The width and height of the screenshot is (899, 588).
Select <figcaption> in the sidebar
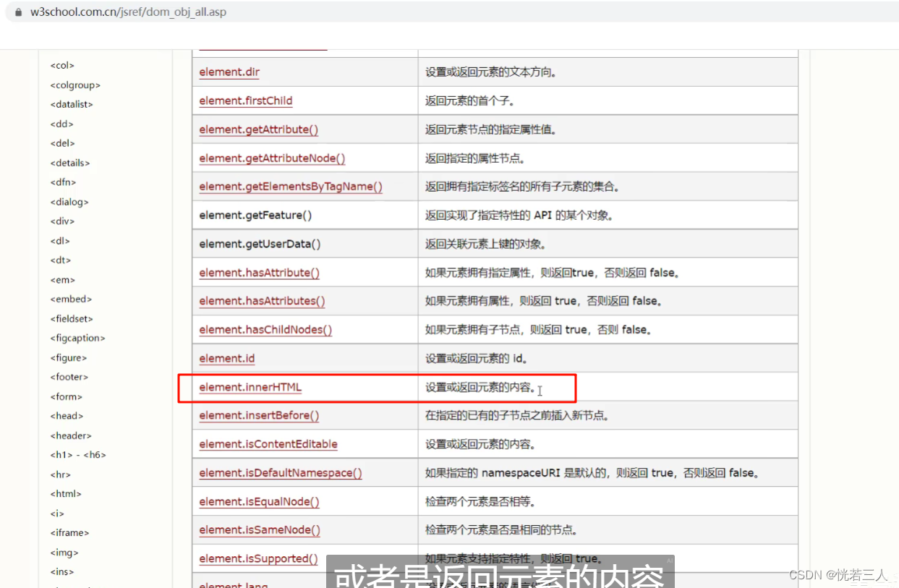[x=77, y=338]
